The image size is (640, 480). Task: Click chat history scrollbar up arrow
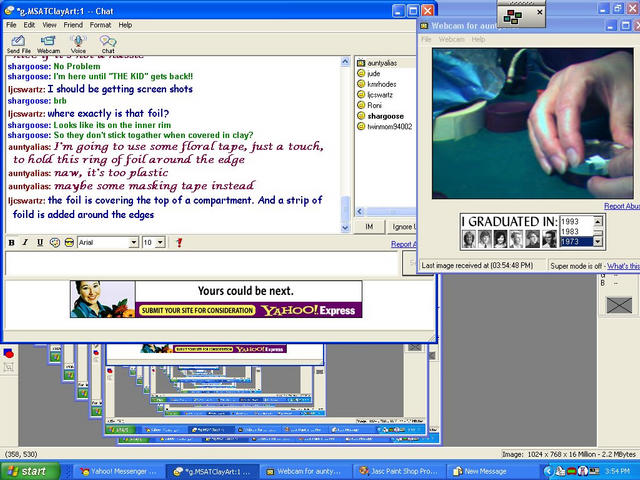tap(345, 62)
